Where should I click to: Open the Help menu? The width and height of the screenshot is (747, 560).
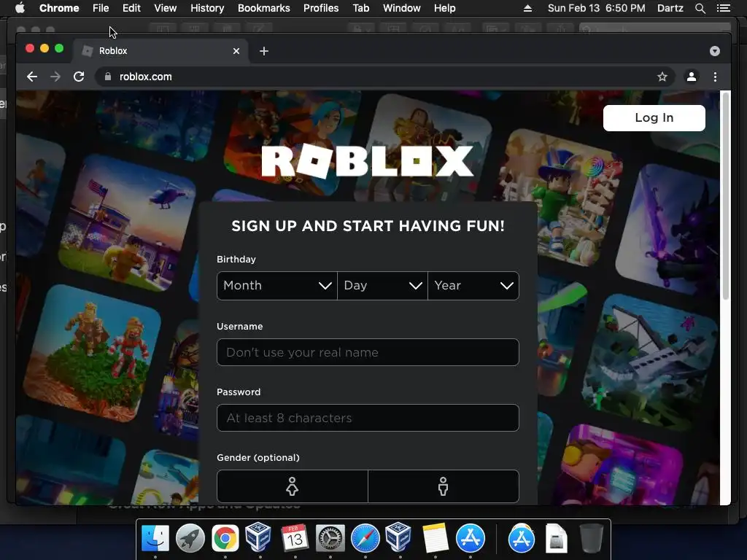pyautogui.click(x=444, y=8)
